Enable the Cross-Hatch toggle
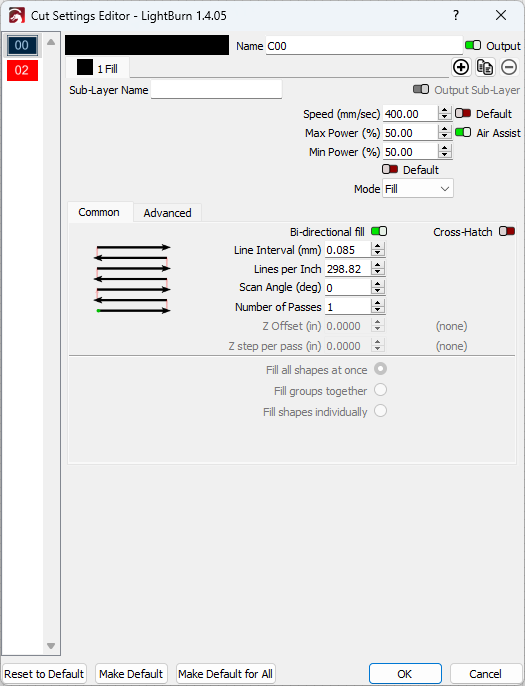This screenshot has height=686, width=525. [x=507, y=231]
